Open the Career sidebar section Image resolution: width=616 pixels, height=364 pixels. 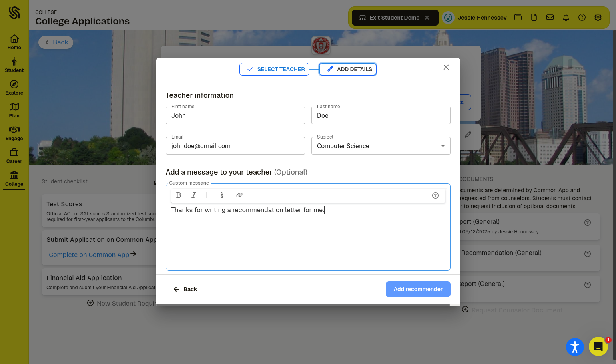point(14,156)
